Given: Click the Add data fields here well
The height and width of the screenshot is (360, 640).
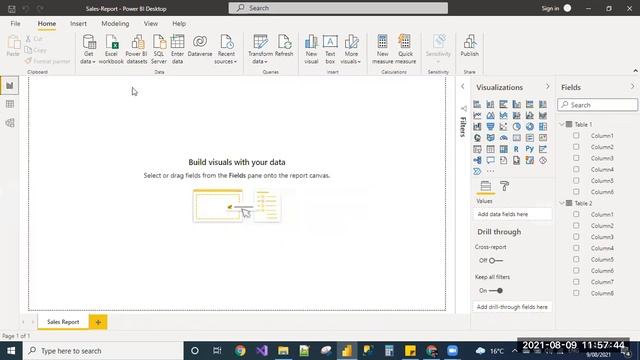Looking at the screenshot, I should [513, 214].
